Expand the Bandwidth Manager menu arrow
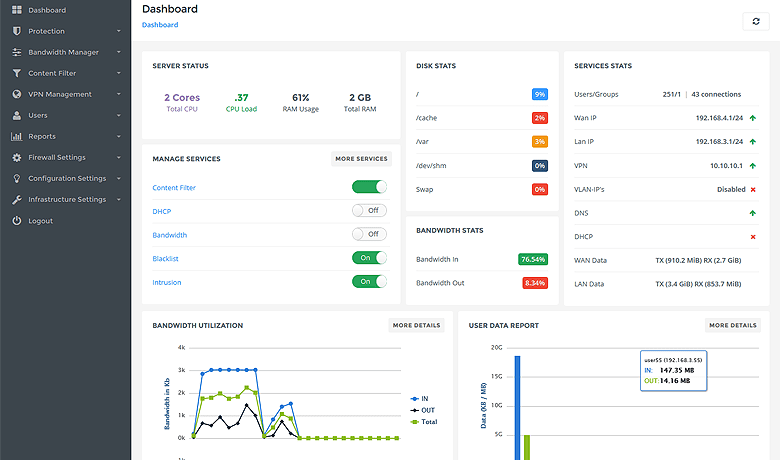The height and width of the screenshot is (460, 780). 119,52
